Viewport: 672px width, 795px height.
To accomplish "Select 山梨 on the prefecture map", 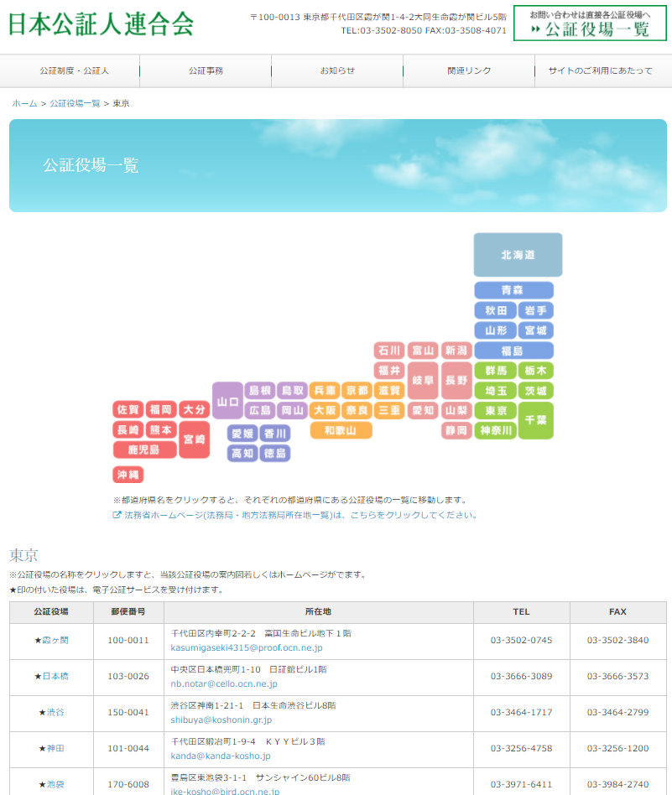I will [456, 411].
